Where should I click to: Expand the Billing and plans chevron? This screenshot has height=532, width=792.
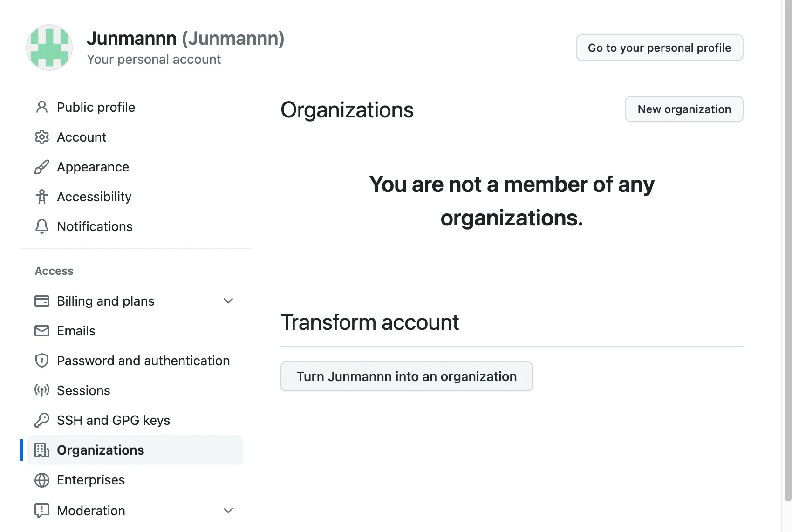[x=228, y=301]
